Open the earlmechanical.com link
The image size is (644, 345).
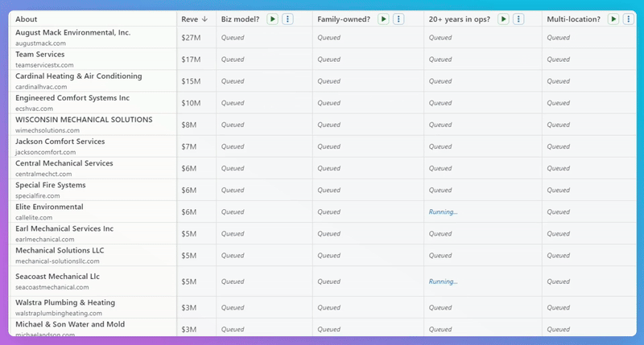pyautogui.click(x=45, y=239)
